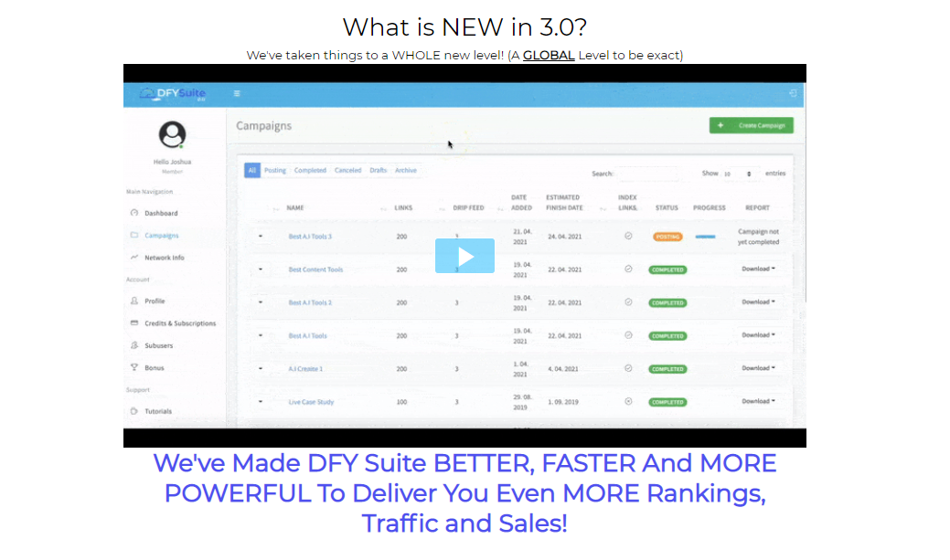Select the All campaigns filter tab
Screen dimensions: 950x560
[x=252, y=170]
